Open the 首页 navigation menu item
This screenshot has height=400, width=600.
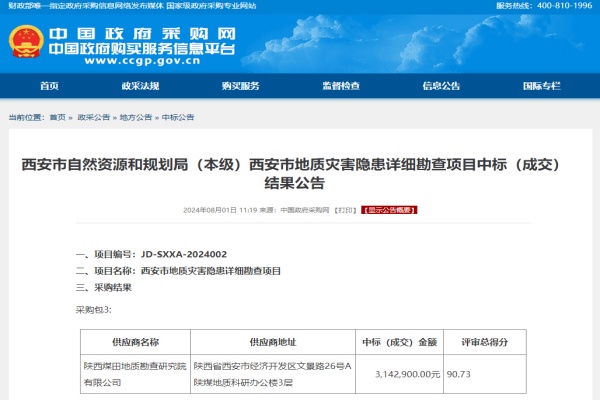pyautogui.click(x=50, y=86)
